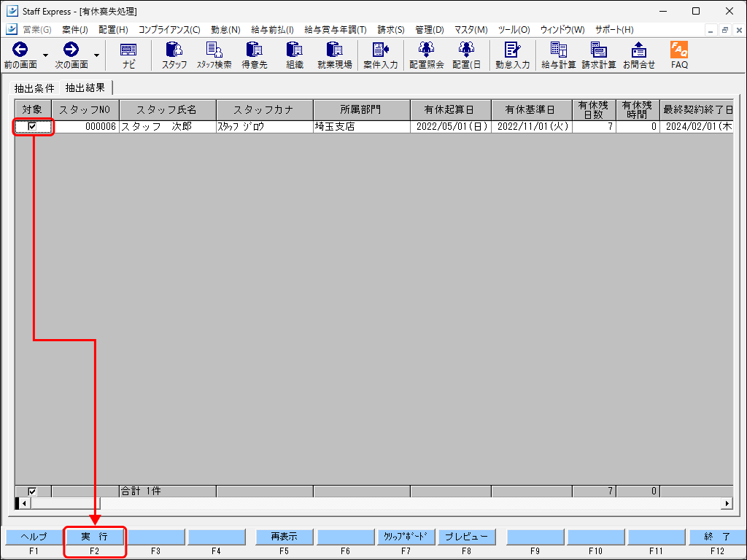
Task: Switch to the 抽出結果 tab
Action: pyautogui.click(x=85, y=87)
